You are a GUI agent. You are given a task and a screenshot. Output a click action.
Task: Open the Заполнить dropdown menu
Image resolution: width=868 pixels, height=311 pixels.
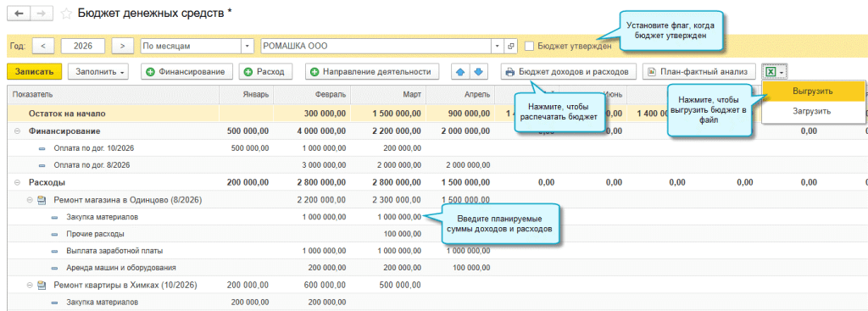click(98, 71)
